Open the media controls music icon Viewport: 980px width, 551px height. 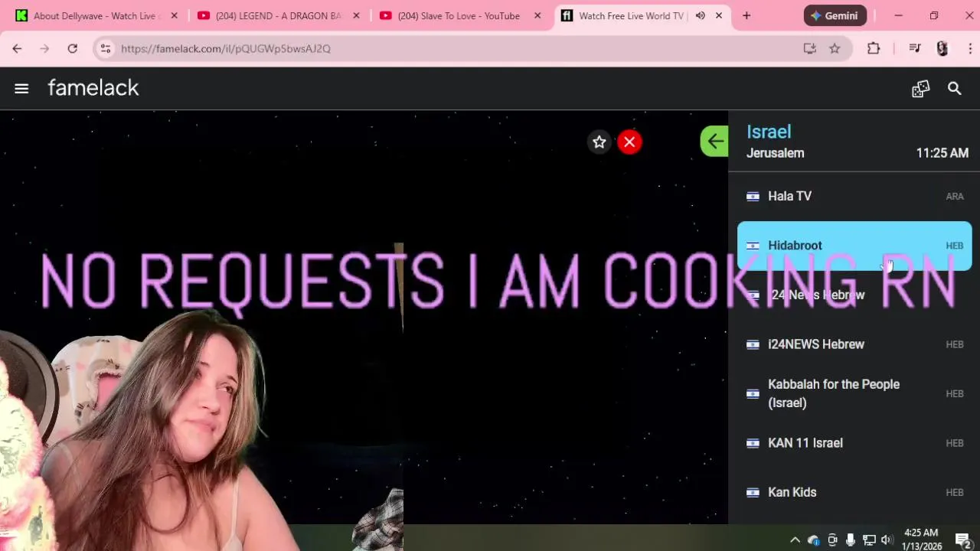915,48
